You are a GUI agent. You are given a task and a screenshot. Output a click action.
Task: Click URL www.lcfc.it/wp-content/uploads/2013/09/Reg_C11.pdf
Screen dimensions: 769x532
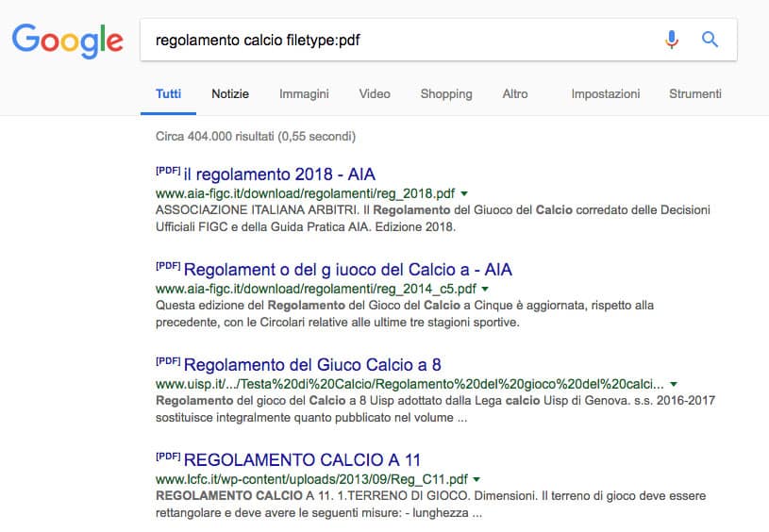(311, 479)
